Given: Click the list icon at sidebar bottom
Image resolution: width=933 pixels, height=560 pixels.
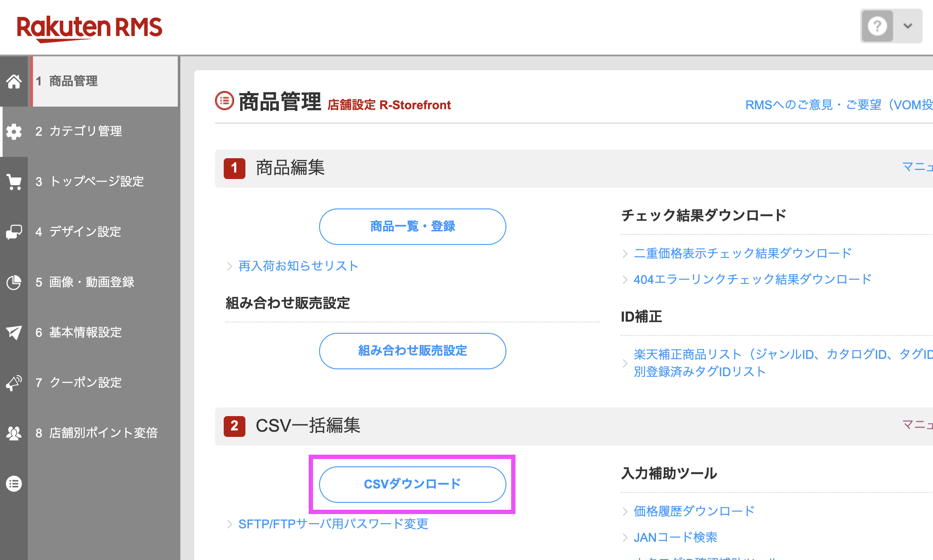Looking at the screenshot, I should (14, 484).
